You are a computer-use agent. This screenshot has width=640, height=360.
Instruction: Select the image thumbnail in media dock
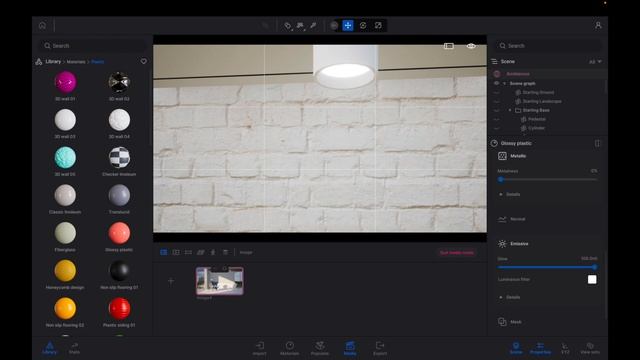(220, 281)
